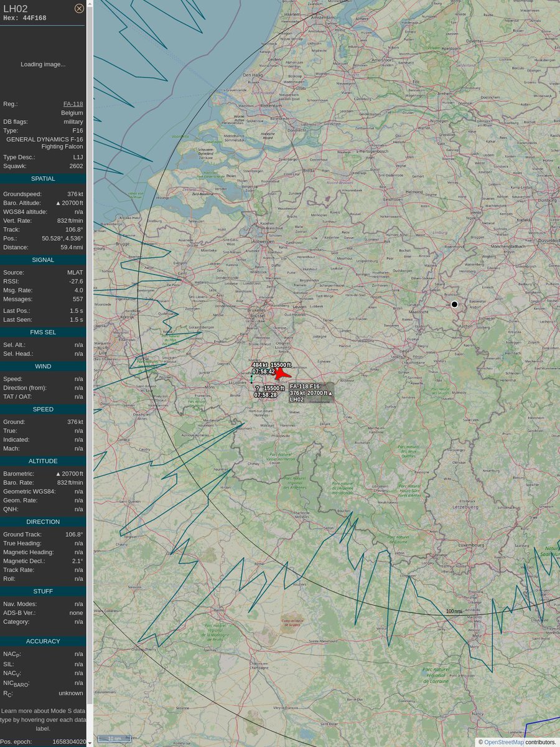The image size is (560, 747).
Task: Switch to the ALTITUDE section
Action: pyautogui.click(x=42, y=461)
